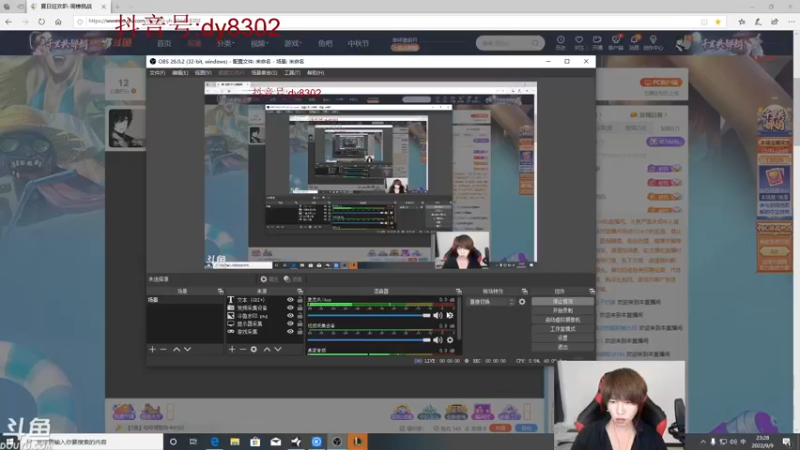Open Microsoft Edge from taskbar
This screenshot has width=800, height=450.
[214, 442]
